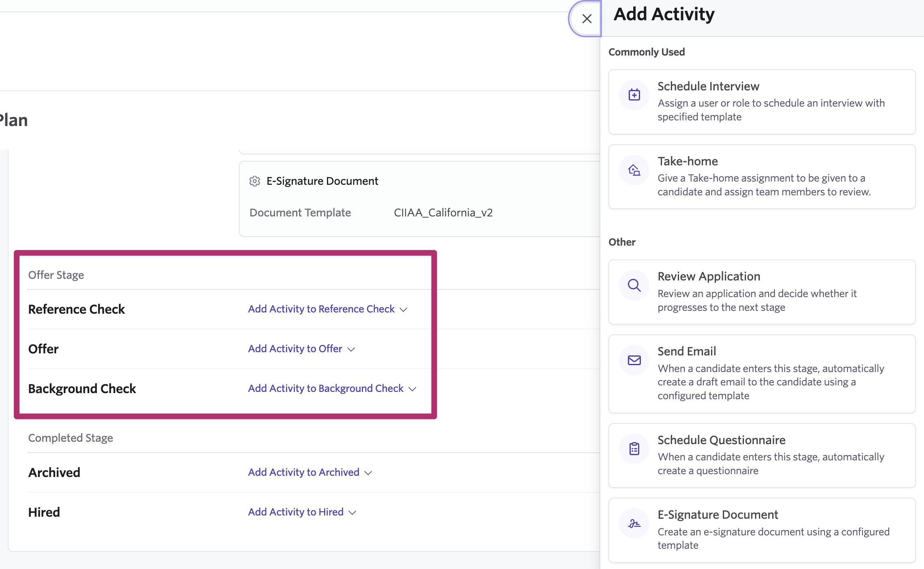Click the Schedule Interview calendar icon
The image size is (924, 569).
click(x=634, y=95)
